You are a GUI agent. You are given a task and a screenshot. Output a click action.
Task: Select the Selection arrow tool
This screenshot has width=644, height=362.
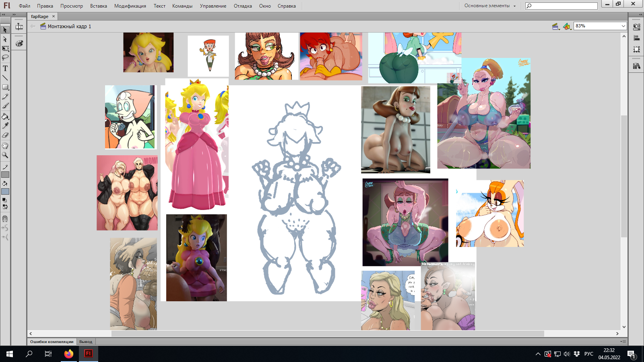click(5, 30)
